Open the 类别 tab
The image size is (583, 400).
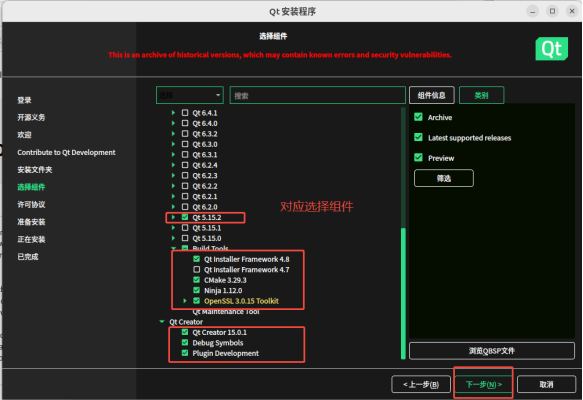(x=481, y=95)
